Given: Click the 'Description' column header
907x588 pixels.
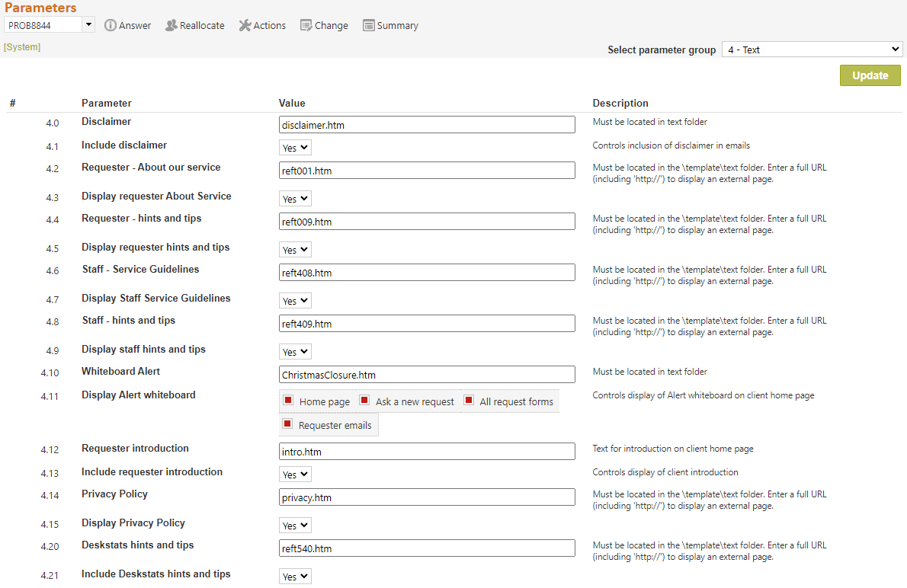Looking at the screenshot, I should (620, 103).
